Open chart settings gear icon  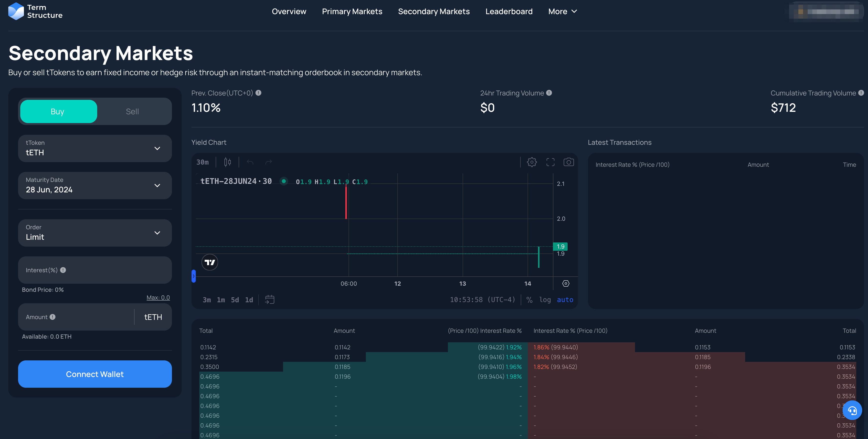tap(532, 162)
